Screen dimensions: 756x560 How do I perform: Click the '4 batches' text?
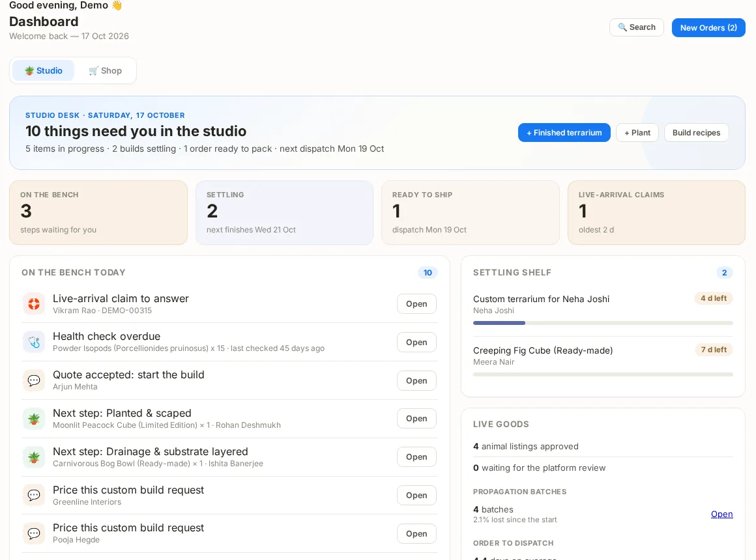[493, 509]
